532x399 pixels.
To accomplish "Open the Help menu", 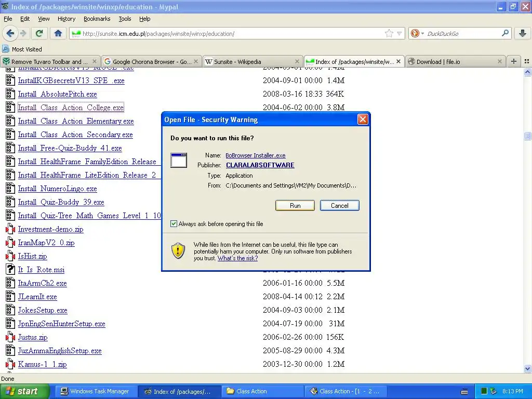I will pyautogui.click(x=145, y=19).
